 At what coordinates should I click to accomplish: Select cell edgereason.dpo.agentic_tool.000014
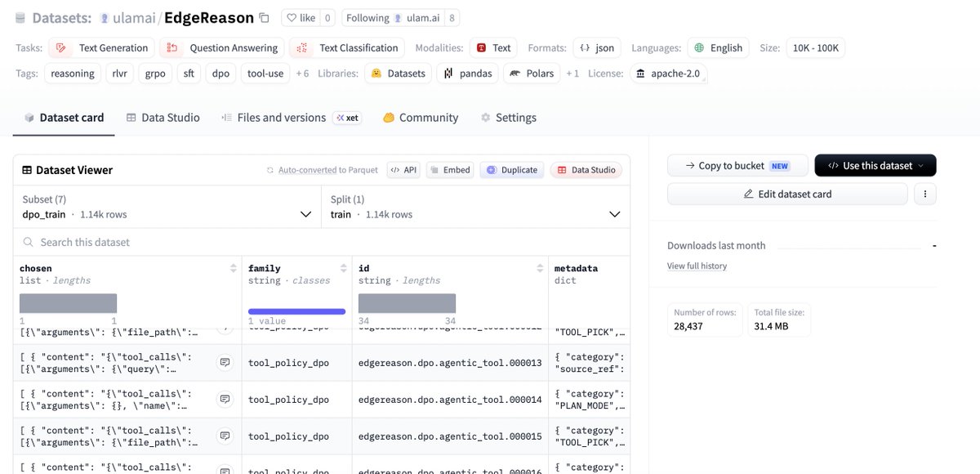pos(450,400)
